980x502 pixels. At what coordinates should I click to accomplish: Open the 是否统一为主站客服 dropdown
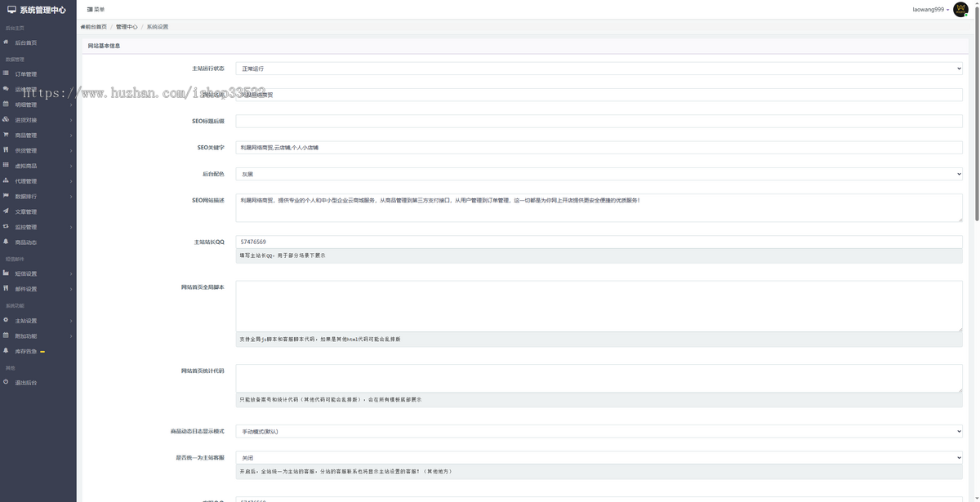click(599, 458)
